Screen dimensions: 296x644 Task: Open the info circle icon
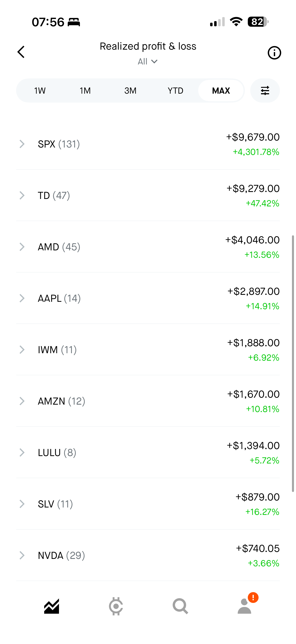click(274, 53)
